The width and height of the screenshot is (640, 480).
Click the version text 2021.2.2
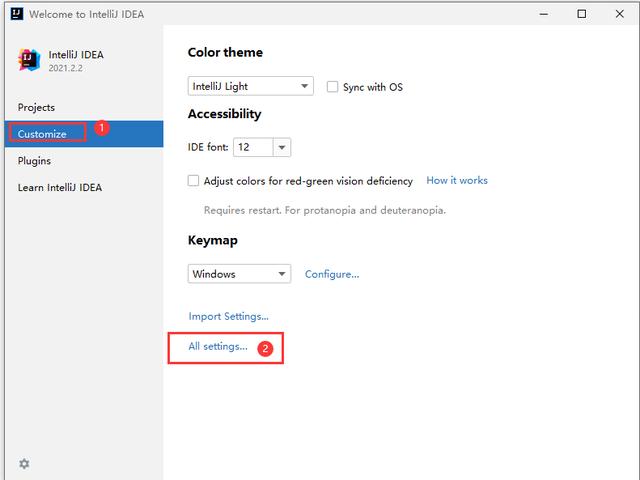[x=65, y=68]
